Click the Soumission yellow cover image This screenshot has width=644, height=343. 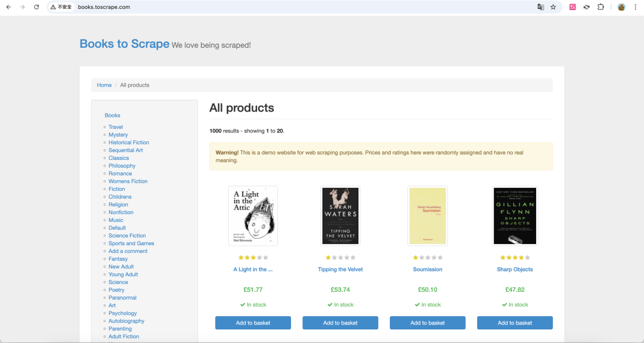[428, 216]
